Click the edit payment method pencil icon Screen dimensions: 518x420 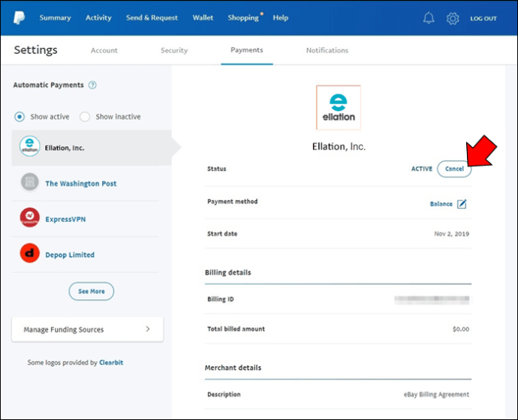click(462, 204)
